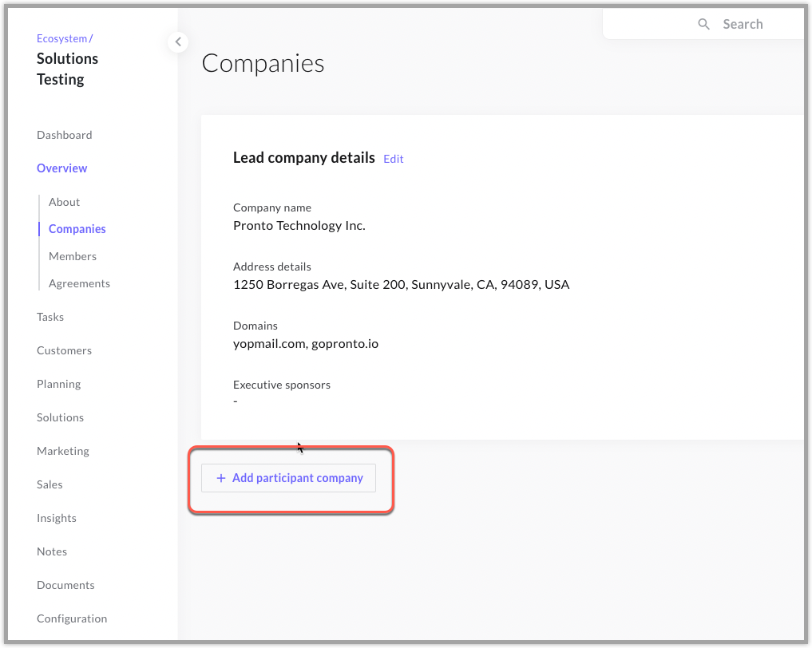Viewport: 812px width, 648px height.
Task: Open the Ecosystem breadcrumb link
Action: click(x=61, y=38)
